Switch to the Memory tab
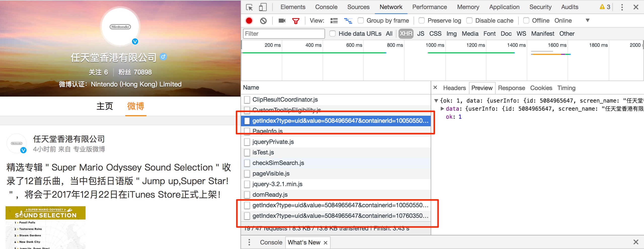The width and height of the screenshot is (644, 249). tap(468, 7)
